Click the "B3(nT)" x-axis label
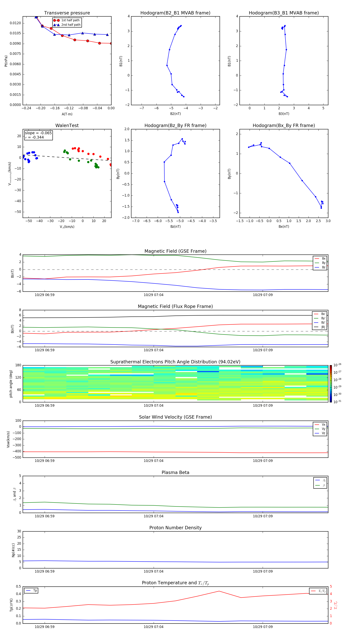 click(284, 114)
